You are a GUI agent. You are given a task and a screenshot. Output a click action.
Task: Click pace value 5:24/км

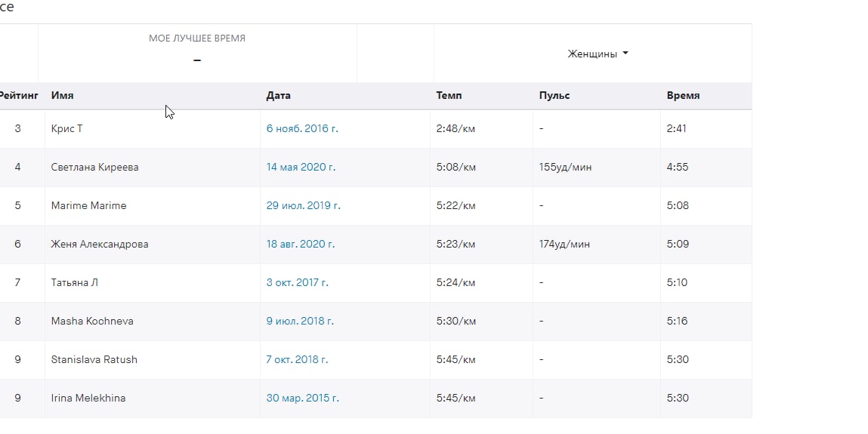456,282
